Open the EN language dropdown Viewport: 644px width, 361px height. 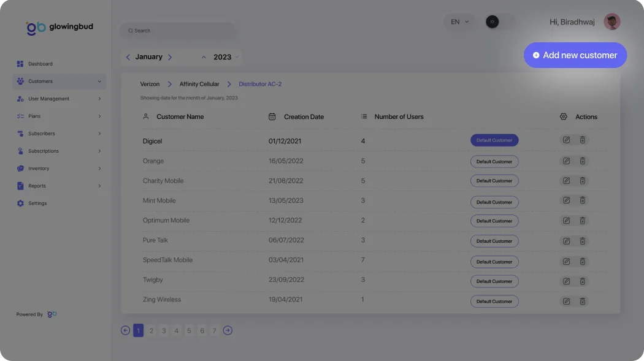pyautogui.click(x=459, y=22)
